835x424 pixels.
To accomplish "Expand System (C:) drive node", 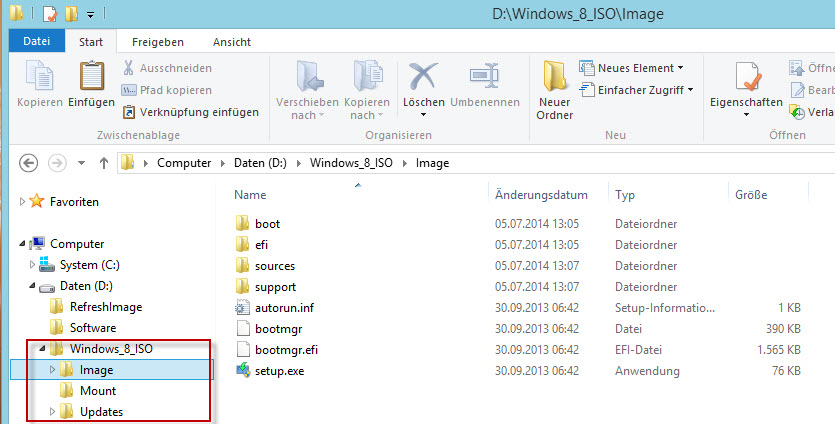I will click(32, 264).
